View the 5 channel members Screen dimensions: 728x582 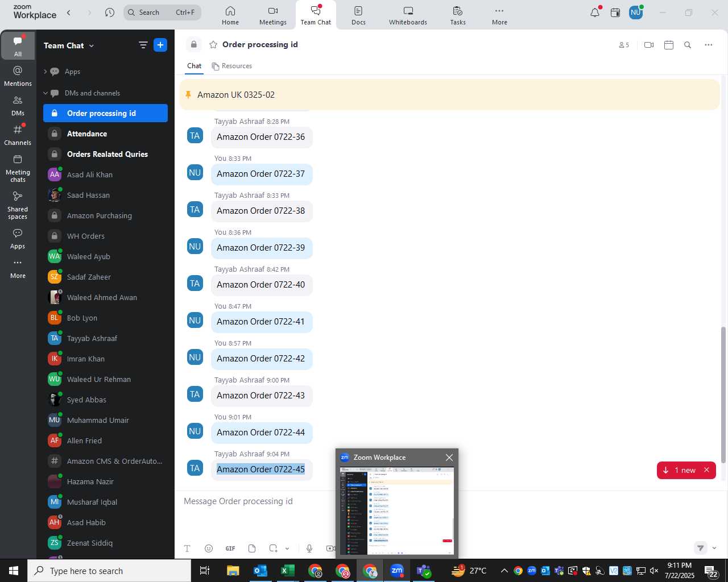[x=624, y=45]
